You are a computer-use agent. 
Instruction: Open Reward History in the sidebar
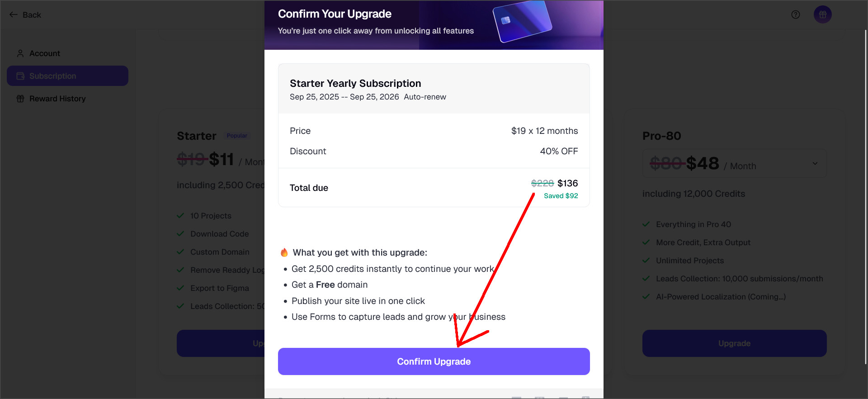[57, 99]
